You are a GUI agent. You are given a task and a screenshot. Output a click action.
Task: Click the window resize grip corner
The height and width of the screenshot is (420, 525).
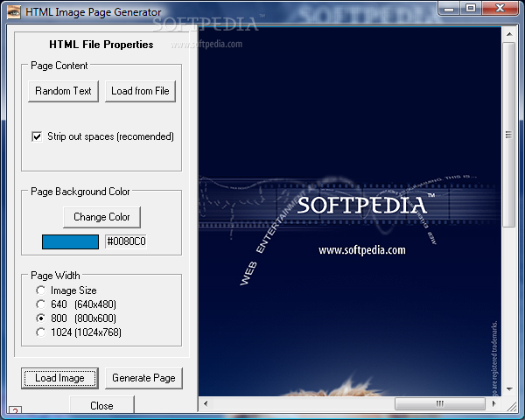[x=511, y=405]
